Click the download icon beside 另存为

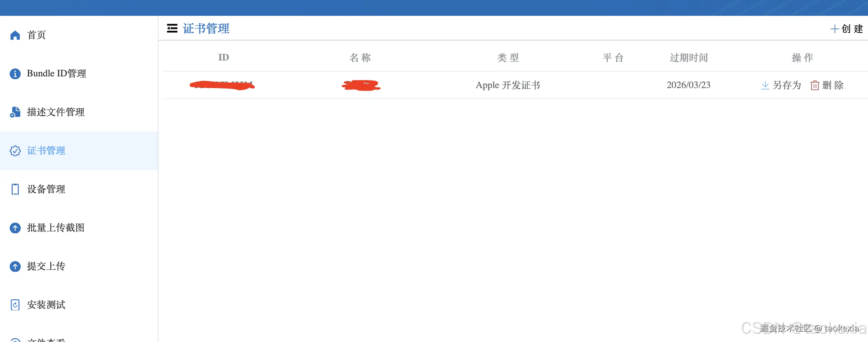(765, 85)
